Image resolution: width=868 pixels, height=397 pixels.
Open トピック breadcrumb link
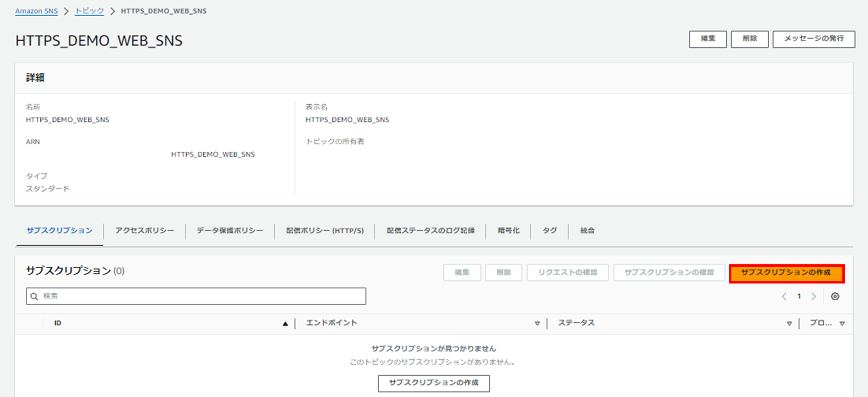[x=89, y=11]
